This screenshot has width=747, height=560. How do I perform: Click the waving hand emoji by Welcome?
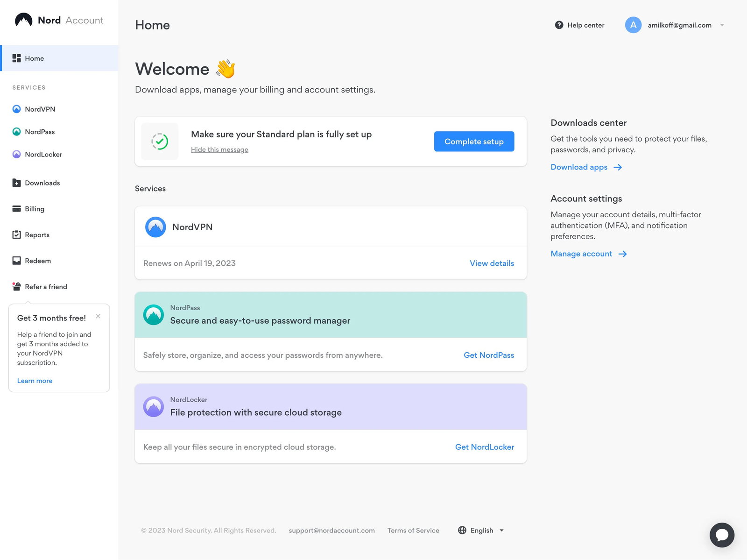226,69
